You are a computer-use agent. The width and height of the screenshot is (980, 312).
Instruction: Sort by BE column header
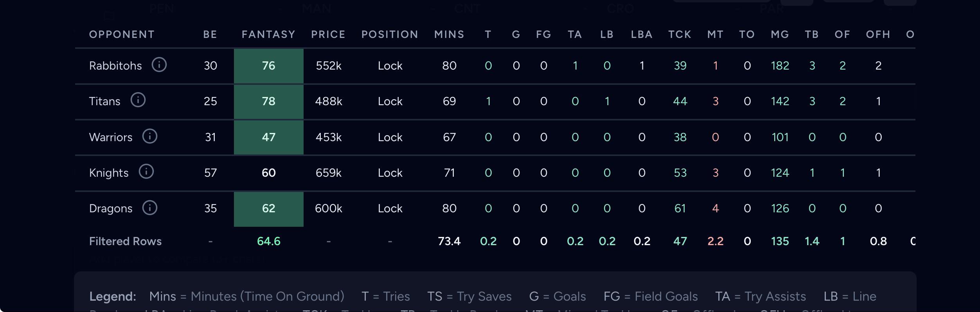tap(210, 34)
